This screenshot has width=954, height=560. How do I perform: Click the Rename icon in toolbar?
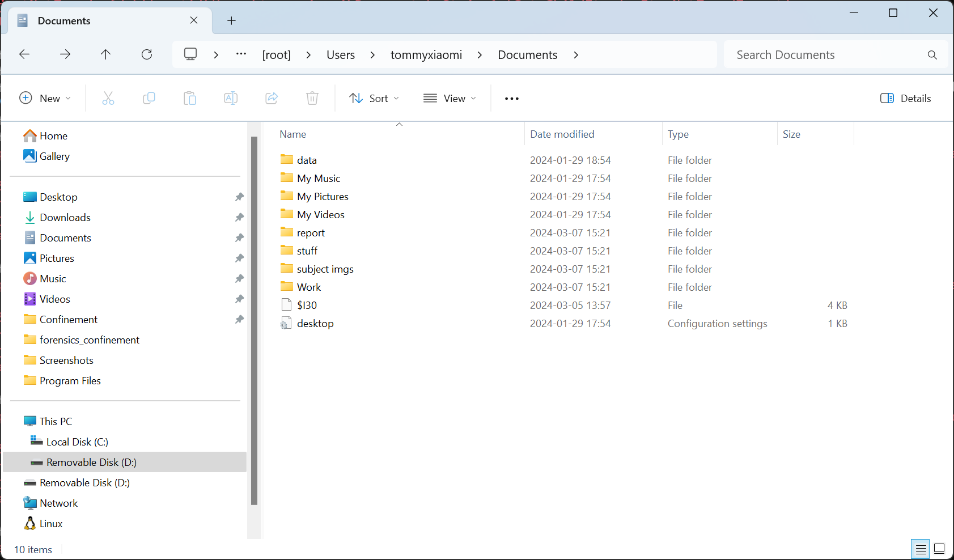point(231,99)
